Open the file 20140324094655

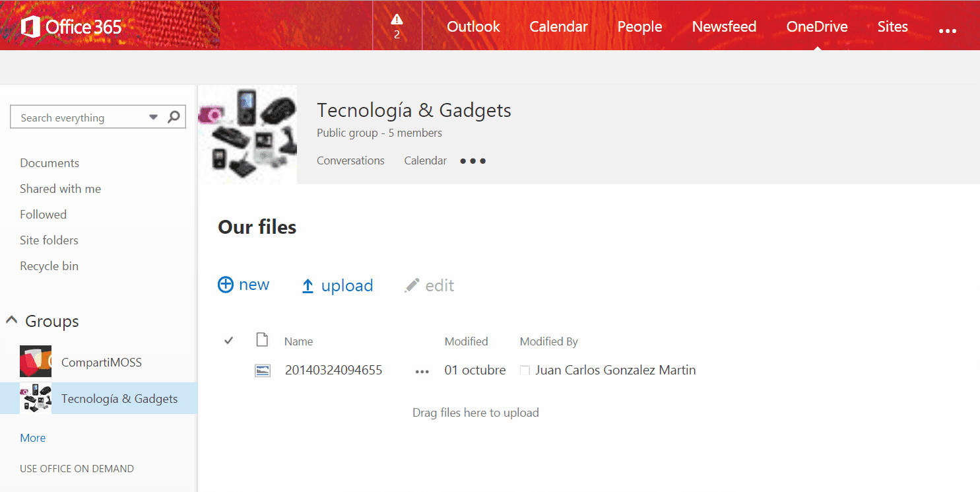334,370
